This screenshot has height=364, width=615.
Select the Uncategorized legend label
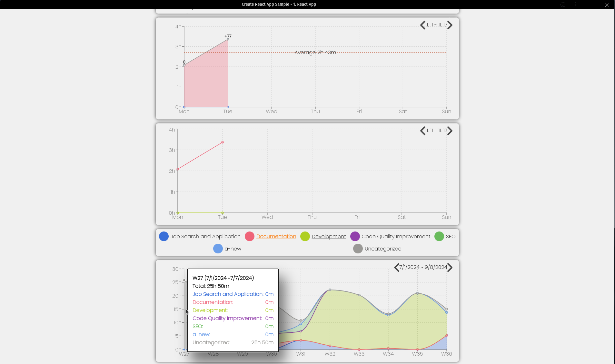point(383,249)
